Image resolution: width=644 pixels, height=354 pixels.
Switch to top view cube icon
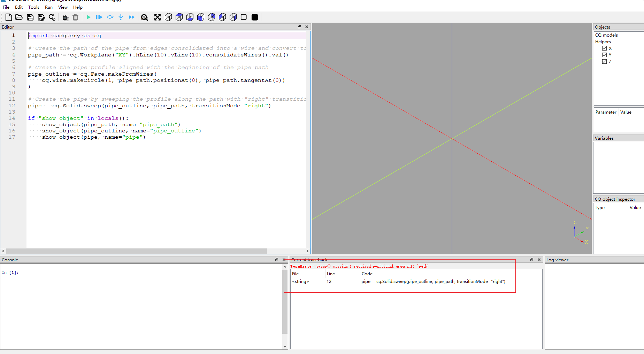[x=179, y=17]
